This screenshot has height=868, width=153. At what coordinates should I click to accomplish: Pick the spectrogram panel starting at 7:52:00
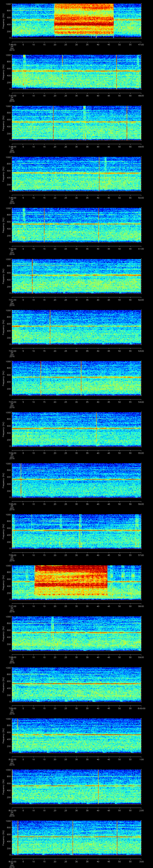click(76, 327)
